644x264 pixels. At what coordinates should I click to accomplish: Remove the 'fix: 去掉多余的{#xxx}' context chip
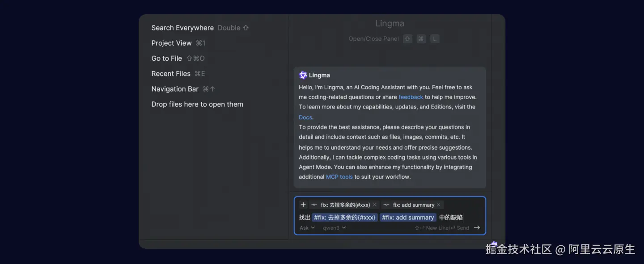(x=375, y=205)
